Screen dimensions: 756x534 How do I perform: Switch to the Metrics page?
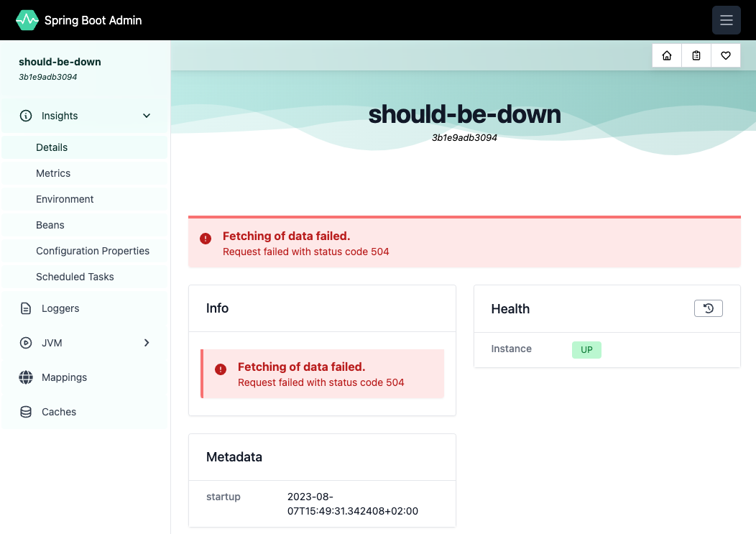(x=53, y=173)
